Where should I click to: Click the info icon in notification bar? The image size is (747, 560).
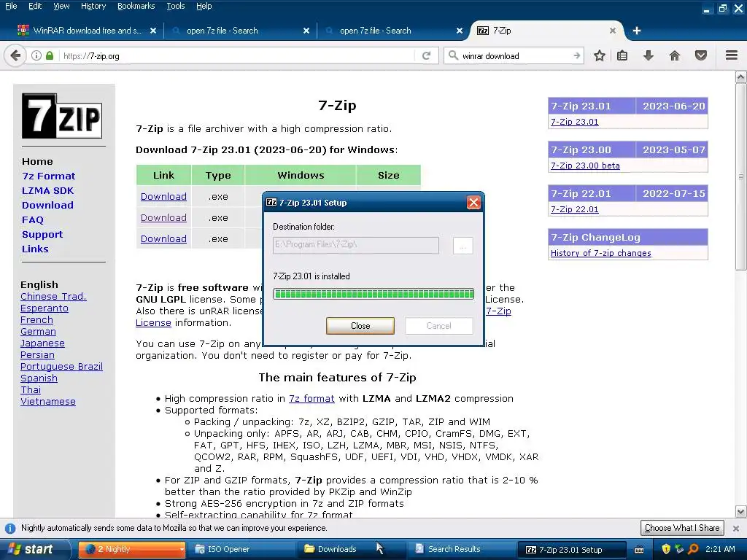(x=10, y=528)
